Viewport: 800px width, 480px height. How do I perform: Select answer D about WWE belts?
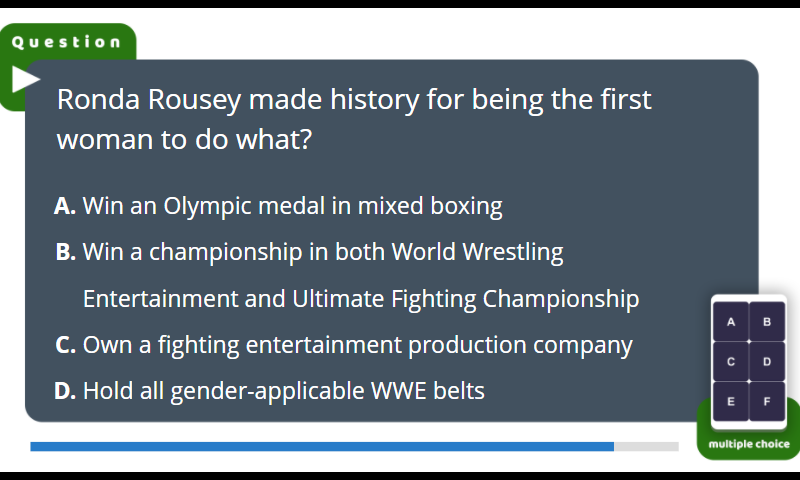(269, 391)
